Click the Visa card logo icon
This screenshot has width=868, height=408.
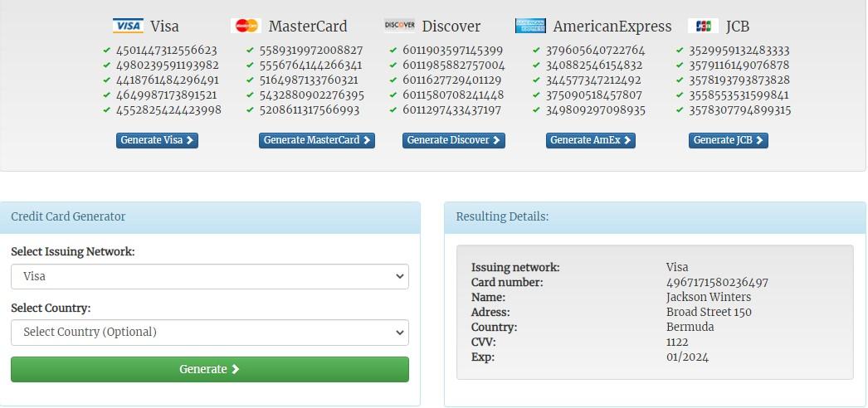coord(128,26)
